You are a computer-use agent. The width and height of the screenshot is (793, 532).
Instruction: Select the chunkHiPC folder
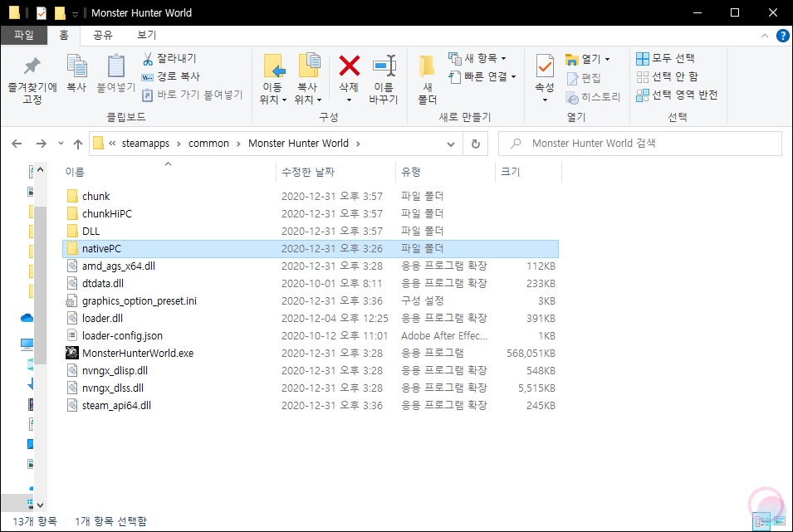coord(311,214)
